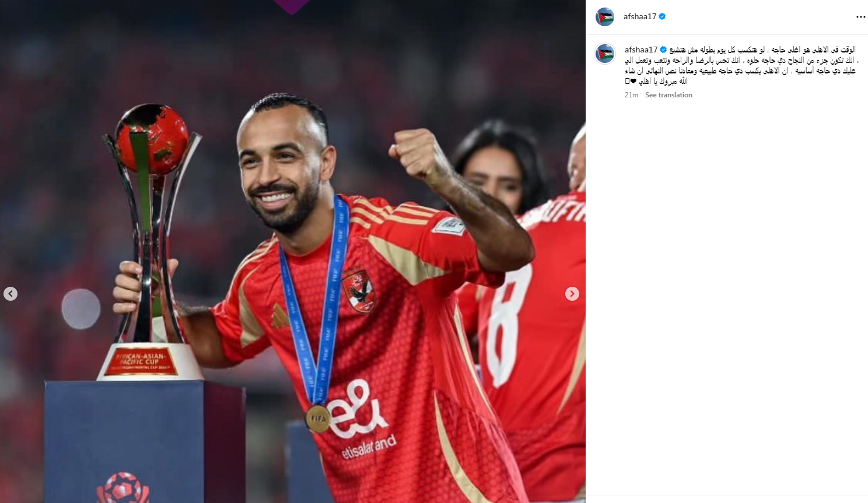Click the header profile avatar with flag
This screenshot has height=503, width=868.
[x=605, y=17]
